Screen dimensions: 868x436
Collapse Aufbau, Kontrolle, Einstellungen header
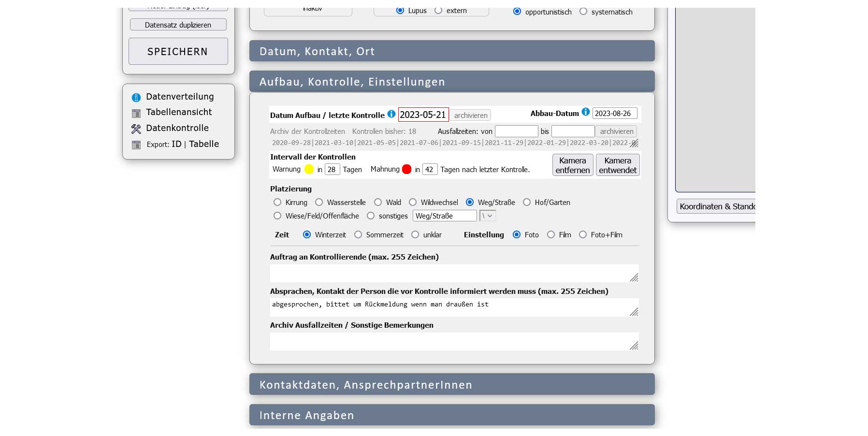coord(451,82)
